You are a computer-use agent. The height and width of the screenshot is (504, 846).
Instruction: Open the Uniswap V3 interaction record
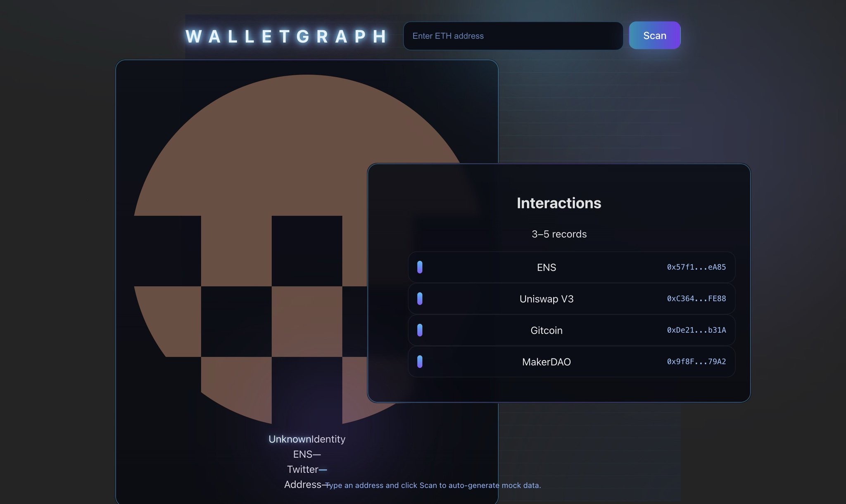point(546,299)
